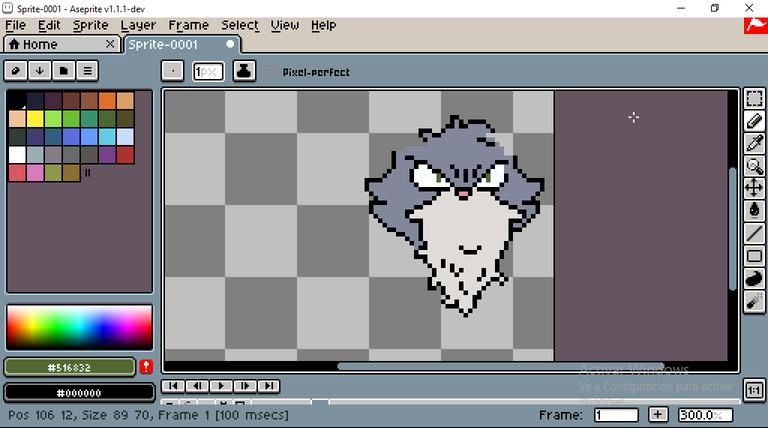Click the sort palette arrow button

tap(40, 71)
